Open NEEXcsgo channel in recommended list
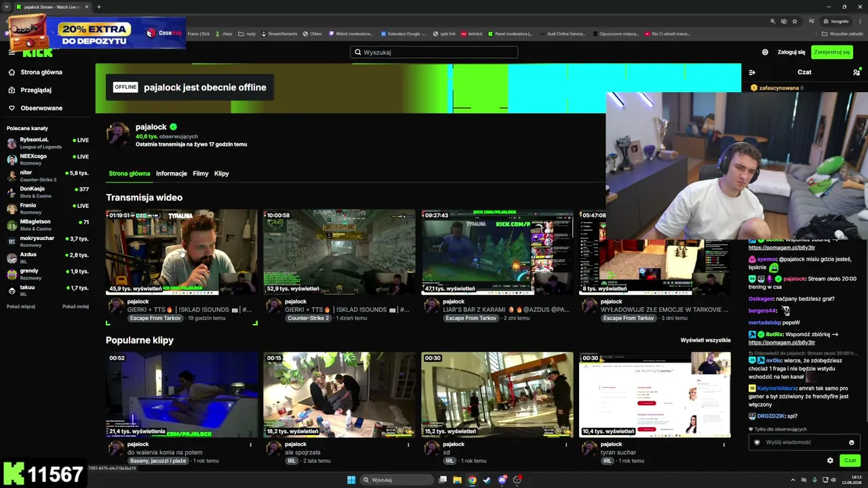The height and width of the screenshot is (488, 868). point(47,159)
